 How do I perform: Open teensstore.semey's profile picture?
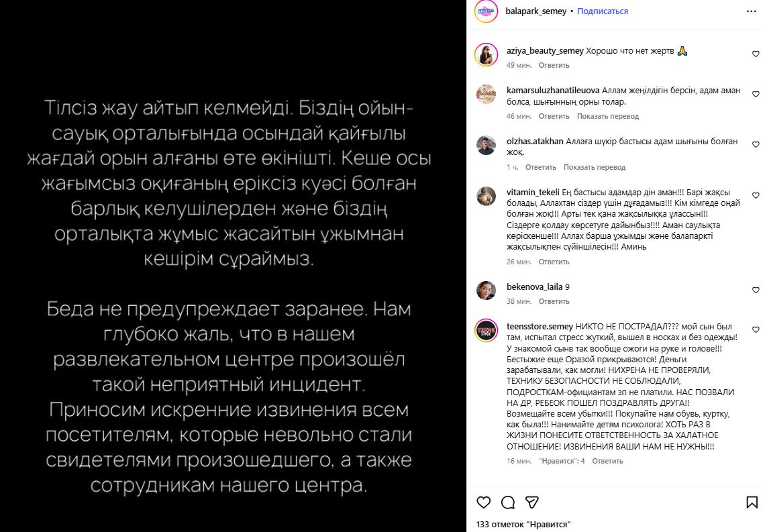486,331
